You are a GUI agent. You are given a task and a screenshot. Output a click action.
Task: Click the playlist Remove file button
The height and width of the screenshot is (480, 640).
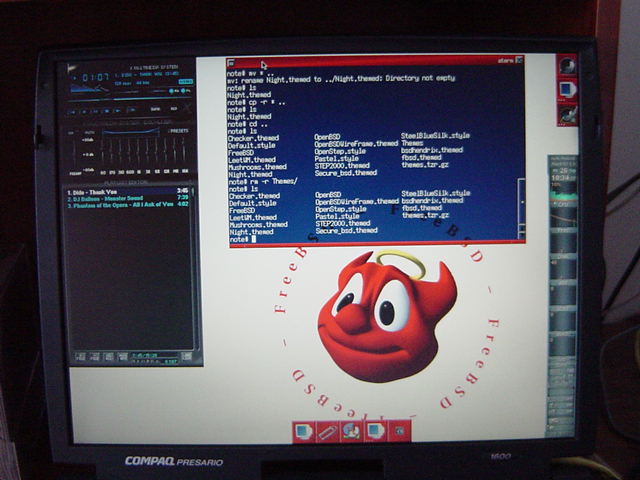pos(95,356)
